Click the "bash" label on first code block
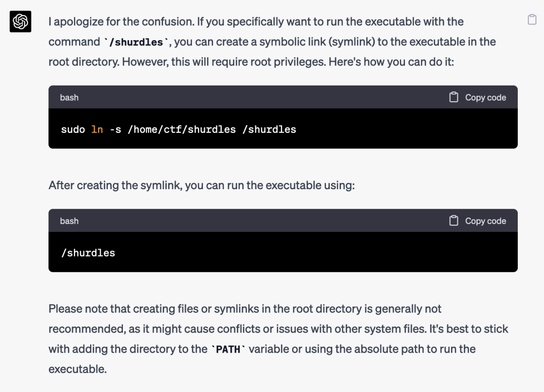 click(x=69, y=97)
